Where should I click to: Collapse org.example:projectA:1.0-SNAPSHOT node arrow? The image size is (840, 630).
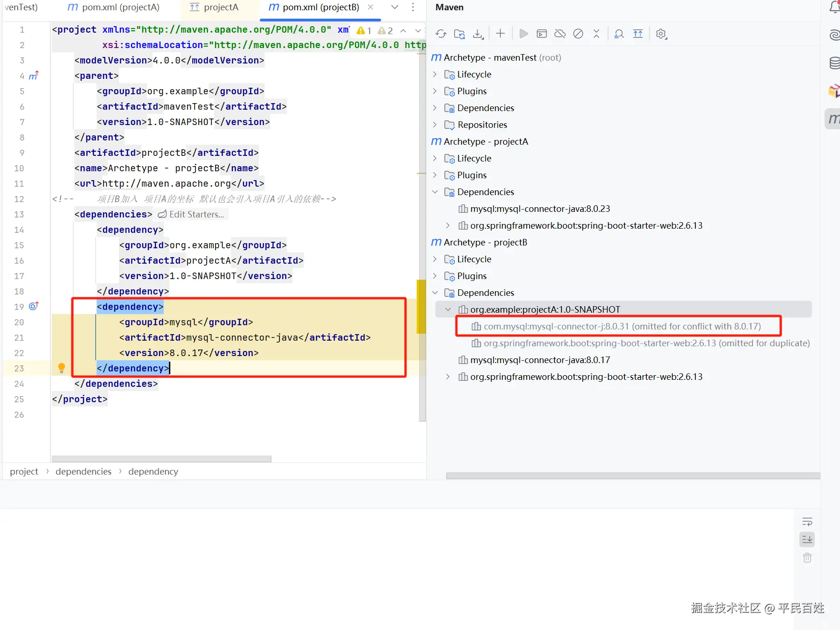(x=448, y=309)
